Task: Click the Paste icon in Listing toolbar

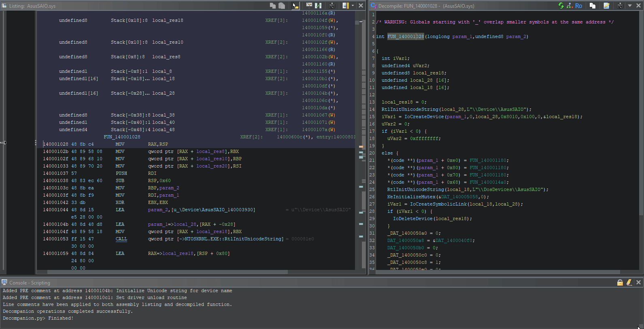Action: pos(282,6)
